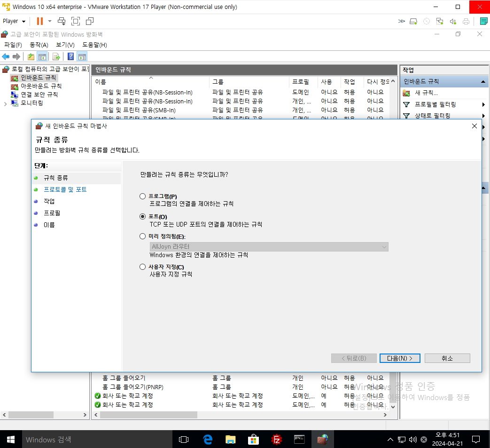This screenshot has height=448, width=490.
Task: Sort by the 이름 column header
Action: point(151,82)
